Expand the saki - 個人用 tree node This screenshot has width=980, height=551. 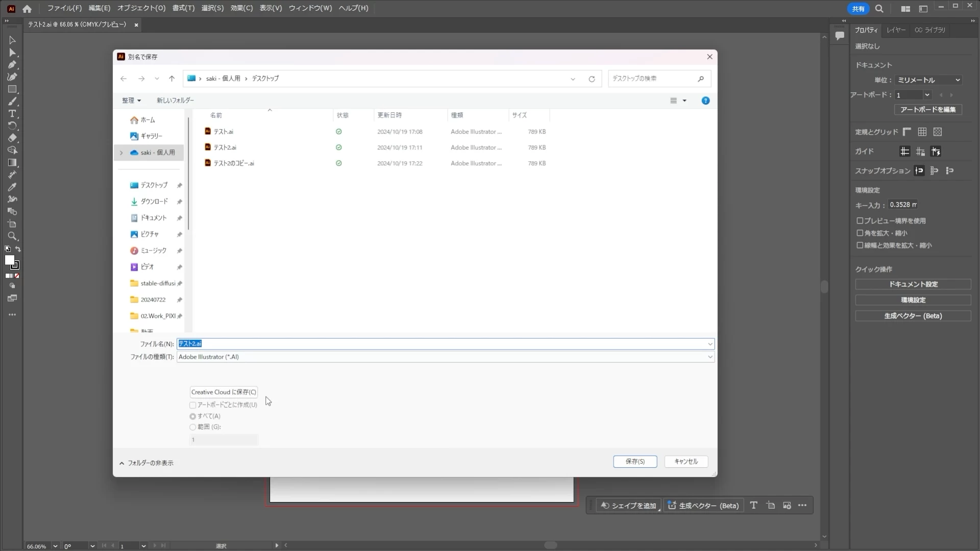click(x=121, y=153)
